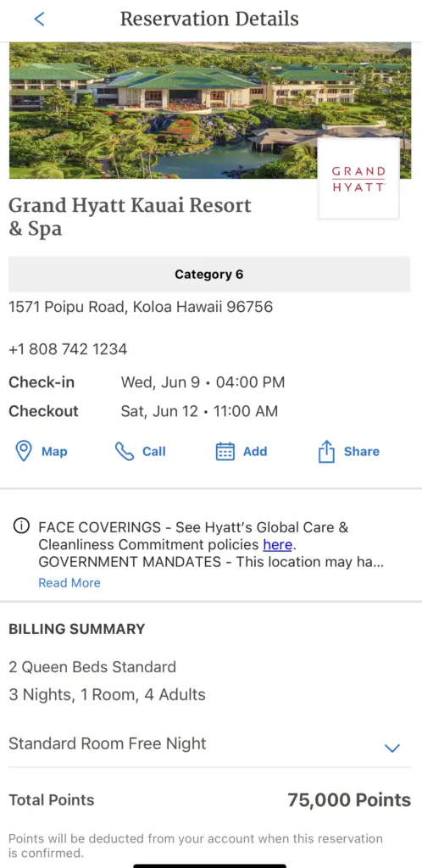Viewport: 422px width, 868px height.
Task: Click the Grand Hyatt logo badge
Action: coord(358,178)
